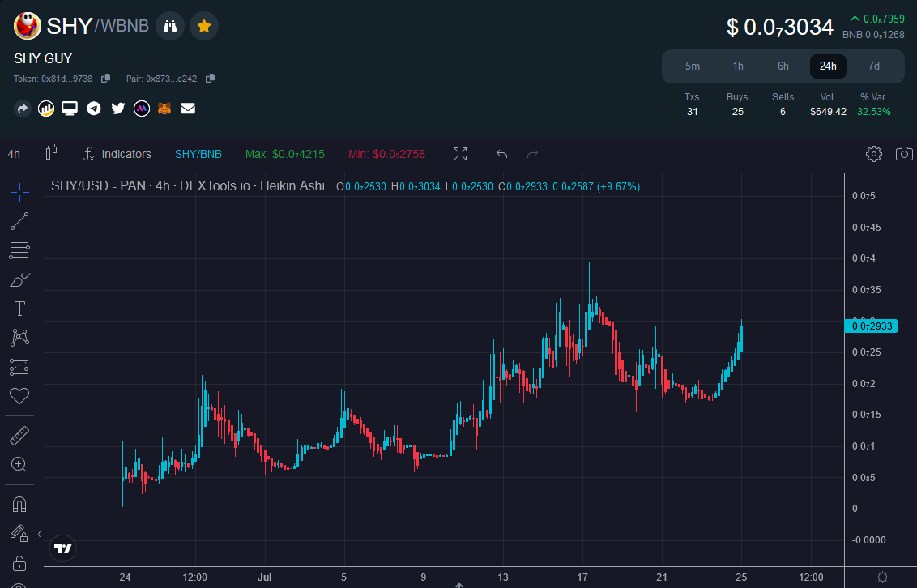This screenshot has width=917, height=588.
Task: Click the $0.0₇3034 price display
Action: click(x=779, y=27)
